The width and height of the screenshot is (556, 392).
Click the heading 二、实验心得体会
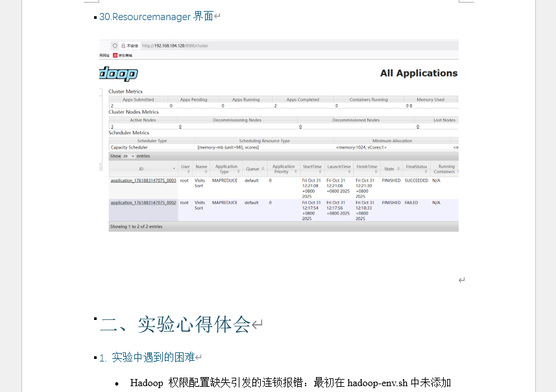175,325
